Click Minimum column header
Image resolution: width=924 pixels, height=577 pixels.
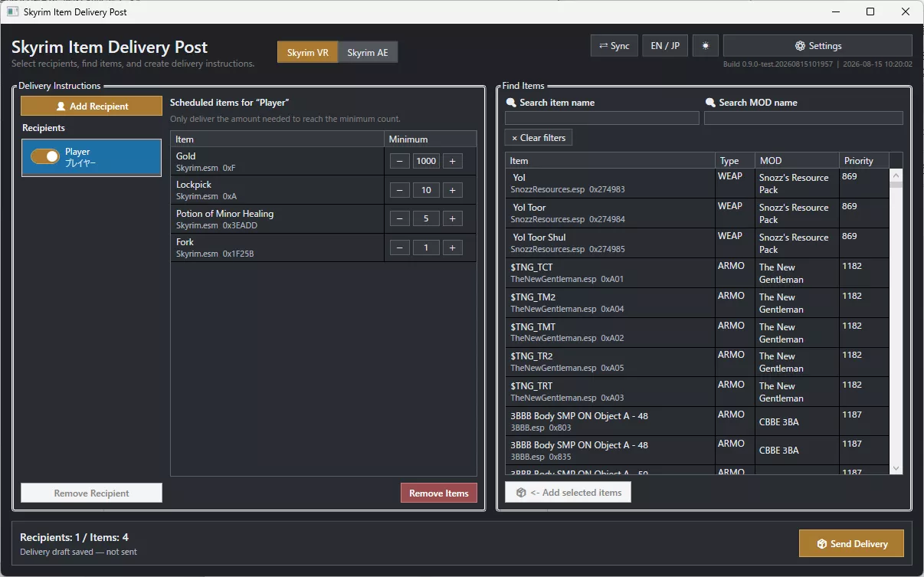[430, 139]
